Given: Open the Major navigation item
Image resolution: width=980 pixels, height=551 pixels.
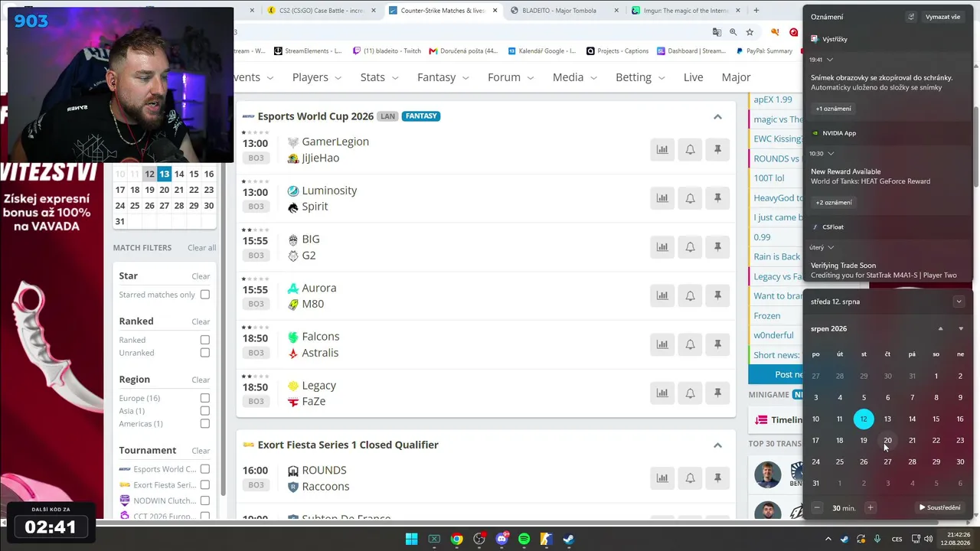Looking at the screenshot, I should point(736,77).
